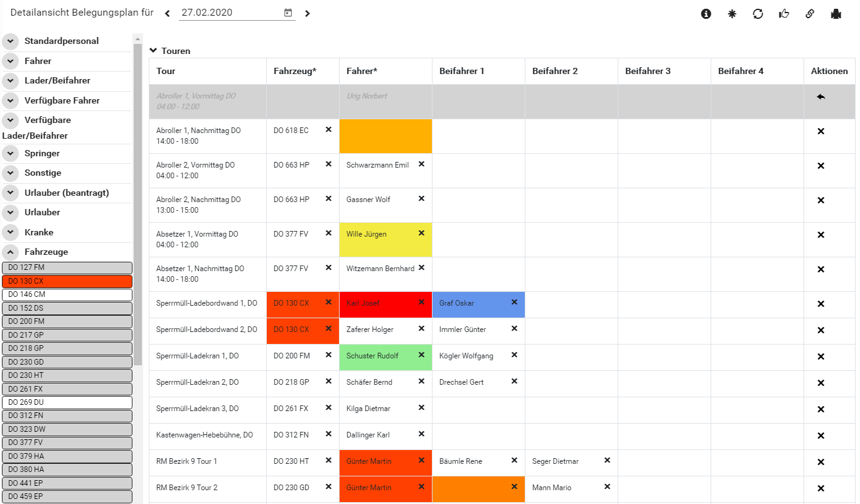Expand the Sonstige section
The width and height of the screenshot is (860, 504).
(x=11, y=173)
